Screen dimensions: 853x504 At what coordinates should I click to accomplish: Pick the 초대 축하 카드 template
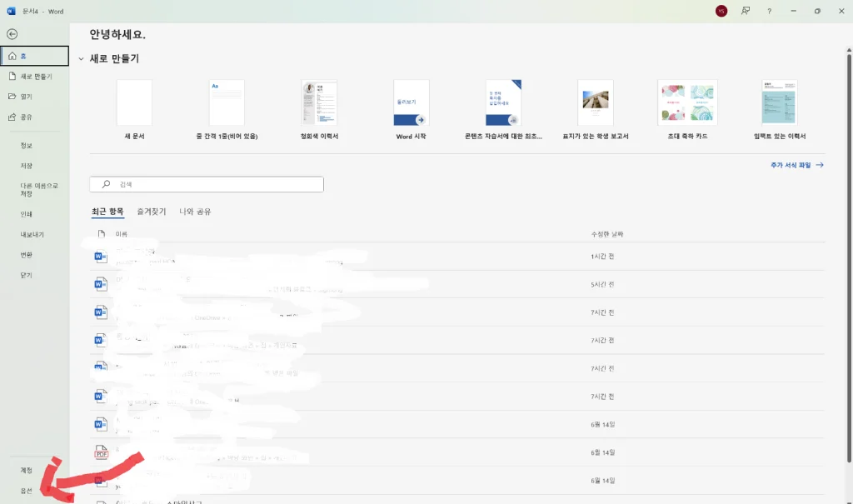tap(687, 110)
